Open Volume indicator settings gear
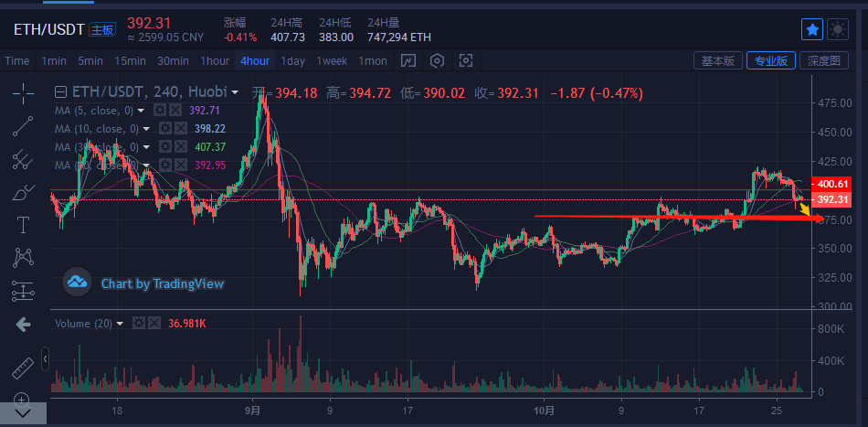 pyautogui.click(x=140, y=323)
